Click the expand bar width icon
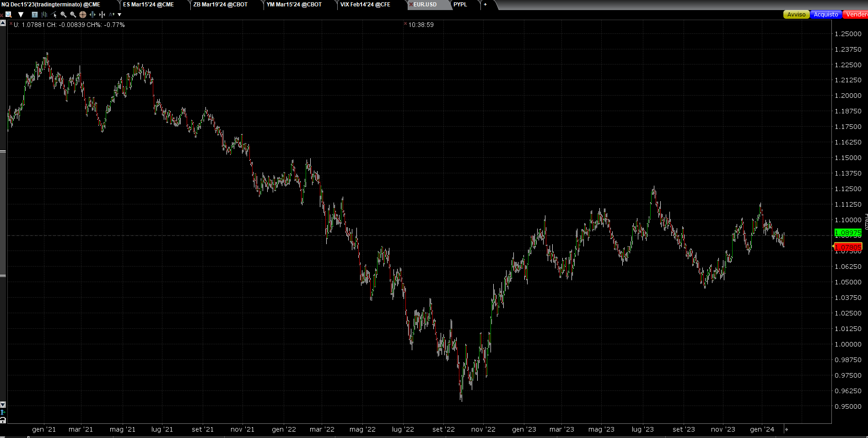 [x=92, y=15]
